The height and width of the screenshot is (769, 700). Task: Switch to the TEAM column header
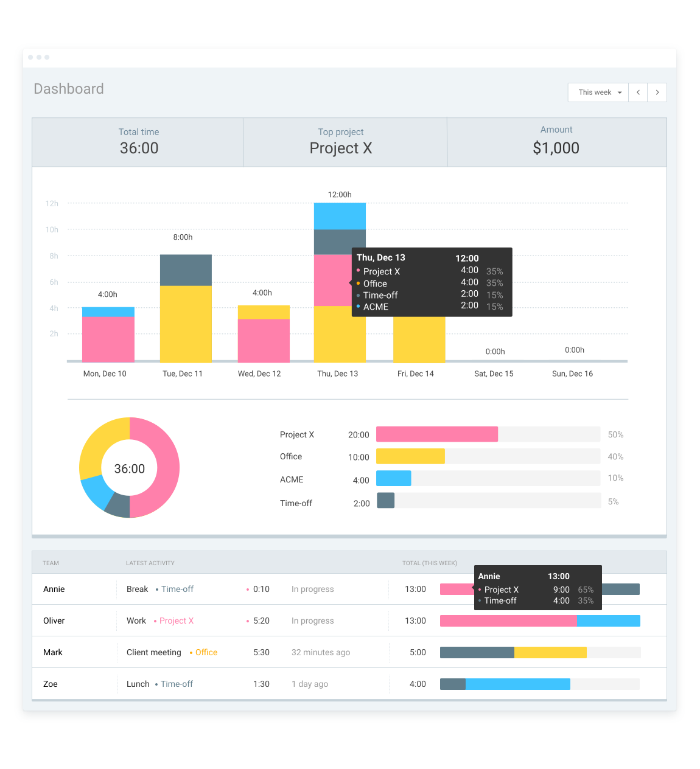pos(51,563)
